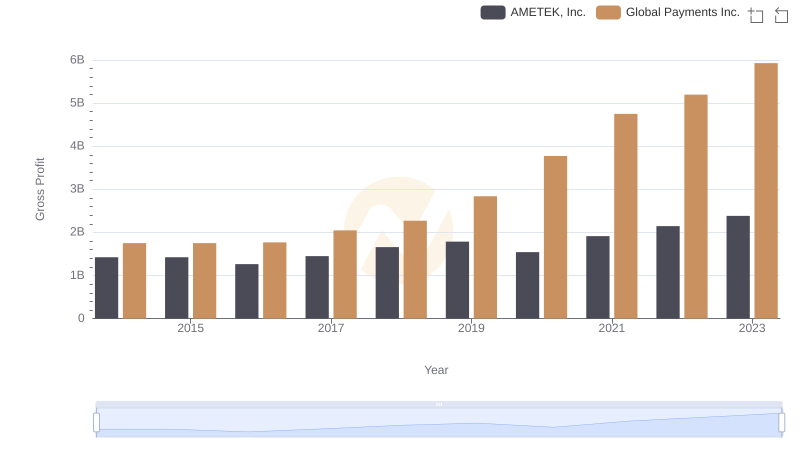The height and width of the screenshot is (461, 800).
Task: Click the AMETEK 2015 bar
Action: (177, 288)
